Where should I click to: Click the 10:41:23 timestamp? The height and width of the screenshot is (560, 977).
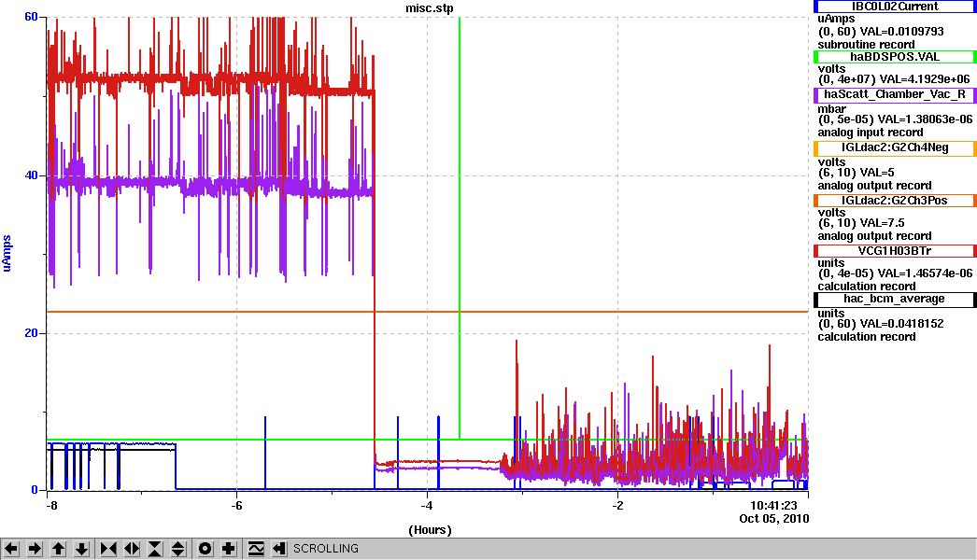[x=773, y=505]
